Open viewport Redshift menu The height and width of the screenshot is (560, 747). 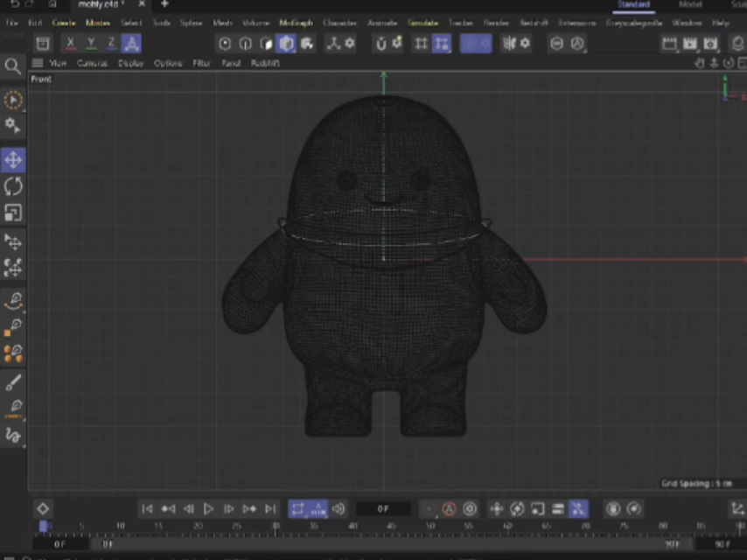point(265,63)
